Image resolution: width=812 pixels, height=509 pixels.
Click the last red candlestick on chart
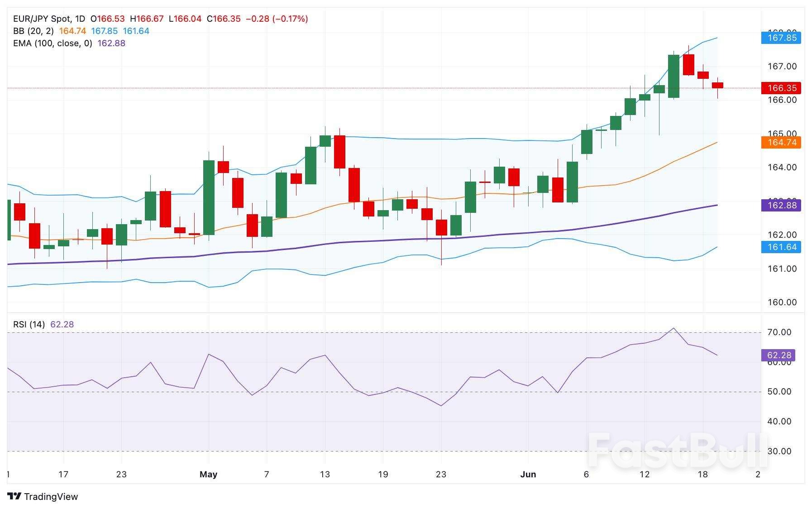click(x=717, y=85)
